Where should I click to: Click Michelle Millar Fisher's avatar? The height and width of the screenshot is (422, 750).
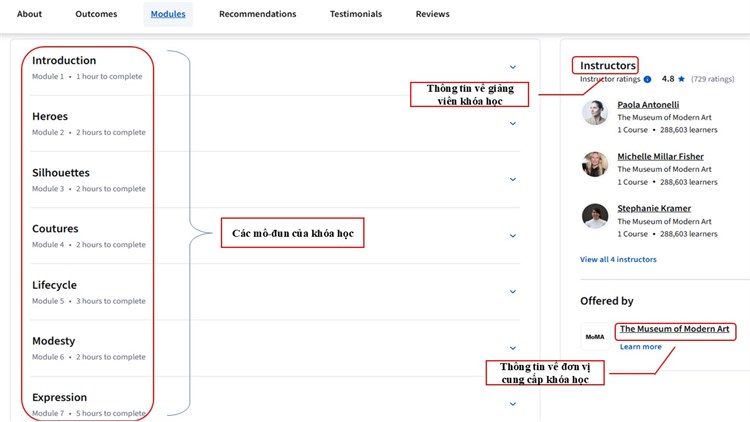point(595,165)
